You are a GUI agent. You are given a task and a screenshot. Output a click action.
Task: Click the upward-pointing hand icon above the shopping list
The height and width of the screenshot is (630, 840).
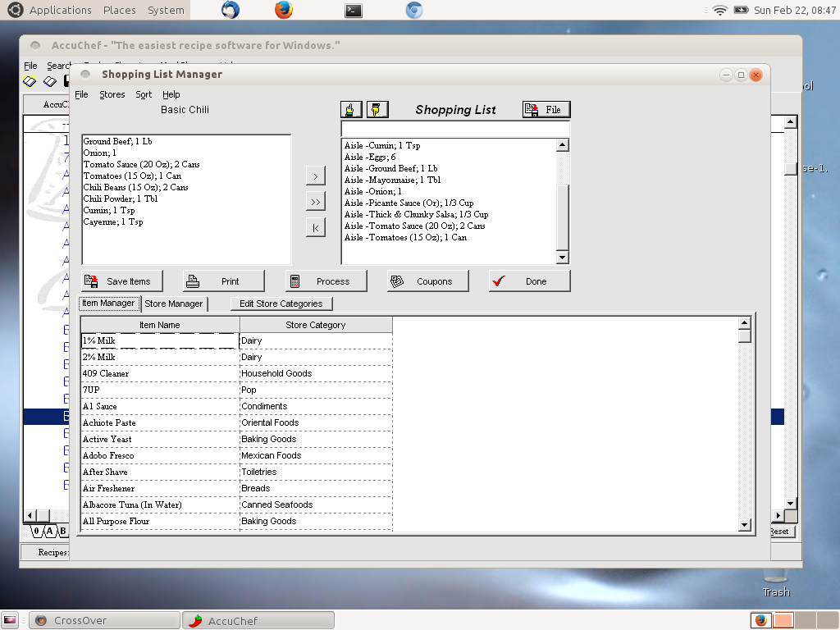pos(351,108)
